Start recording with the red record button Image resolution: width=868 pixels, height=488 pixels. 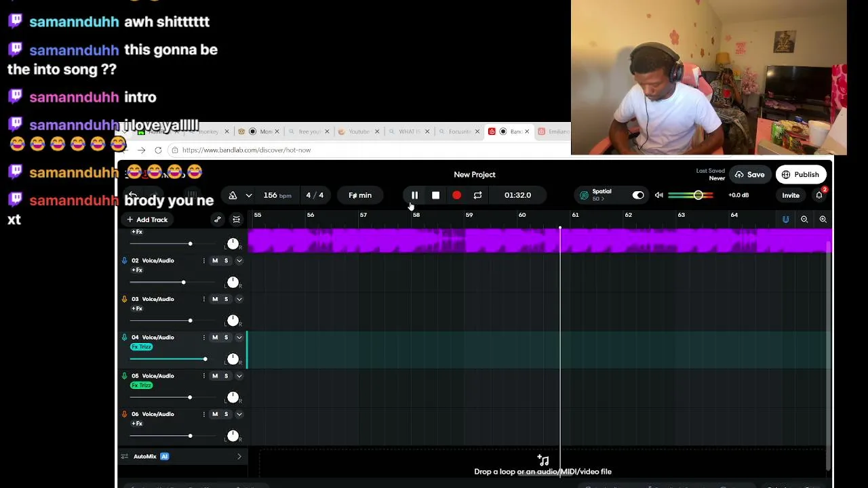click(x=456, y=195)
